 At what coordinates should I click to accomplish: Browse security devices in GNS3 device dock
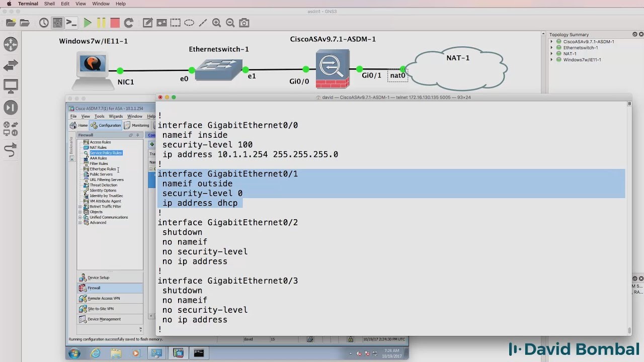pos(11,108)
